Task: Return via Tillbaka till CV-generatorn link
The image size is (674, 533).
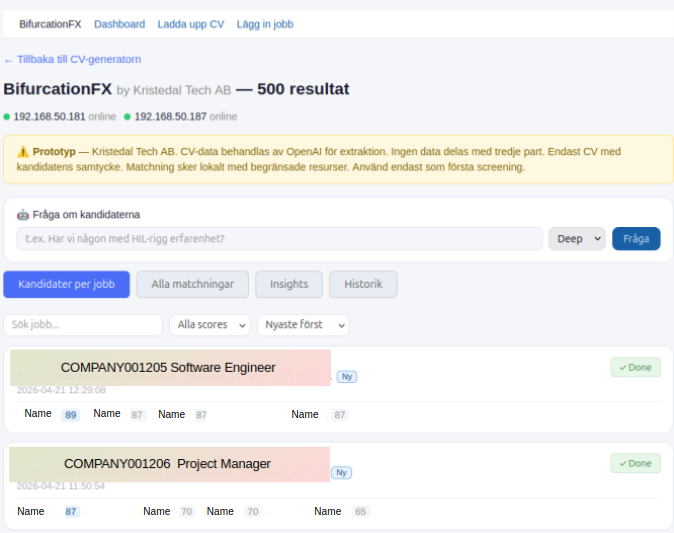Action: tap(72, 59)
